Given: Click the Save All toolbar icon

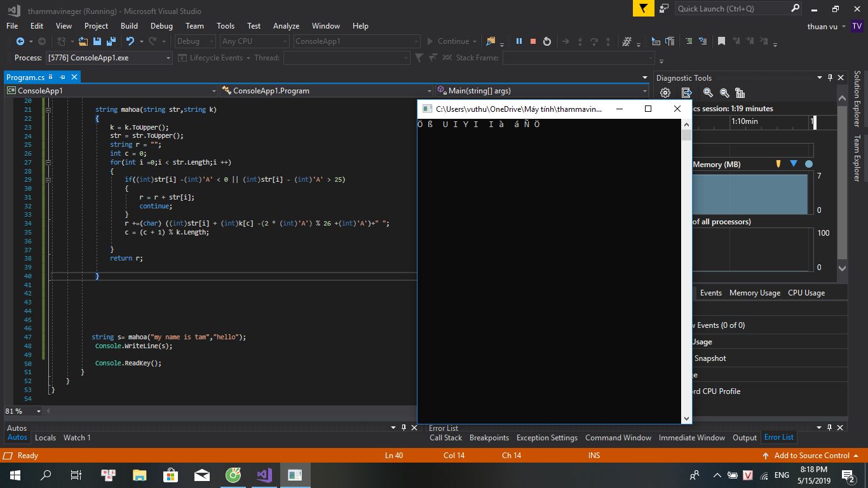Looking at the screenshot, I should (111, 41).
